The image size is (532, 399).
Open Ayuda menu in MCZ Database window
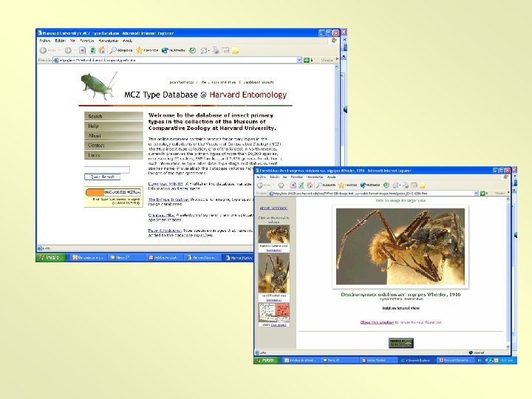click(x=128, y=41)
